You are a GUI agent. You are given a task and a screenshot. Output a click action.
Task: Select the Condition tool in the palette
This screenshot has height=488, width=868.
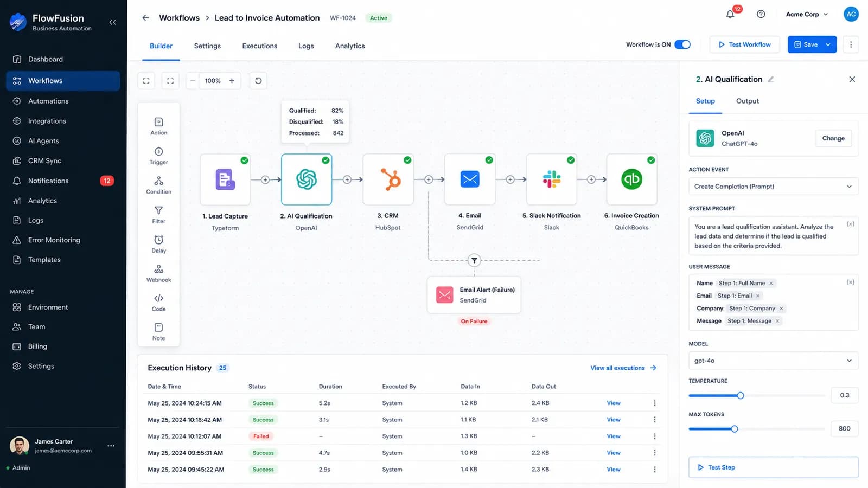(158, 185)
